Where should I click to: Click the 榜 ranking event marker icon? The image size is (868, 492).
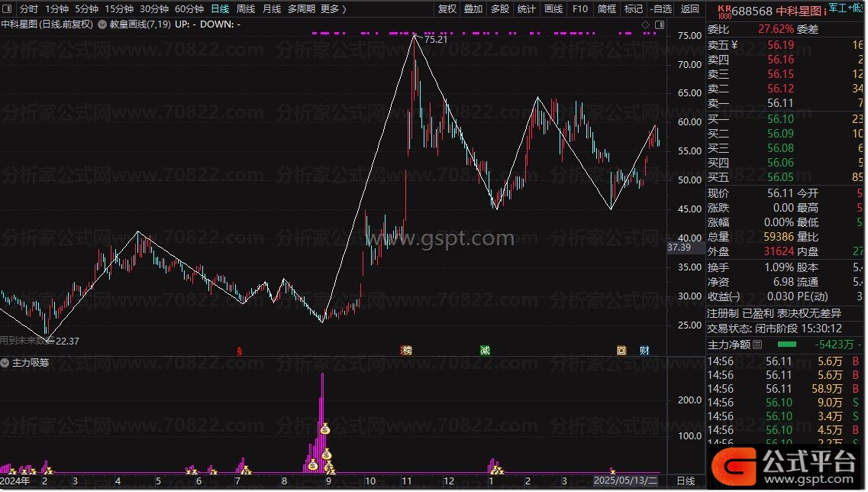coord(407,351)
